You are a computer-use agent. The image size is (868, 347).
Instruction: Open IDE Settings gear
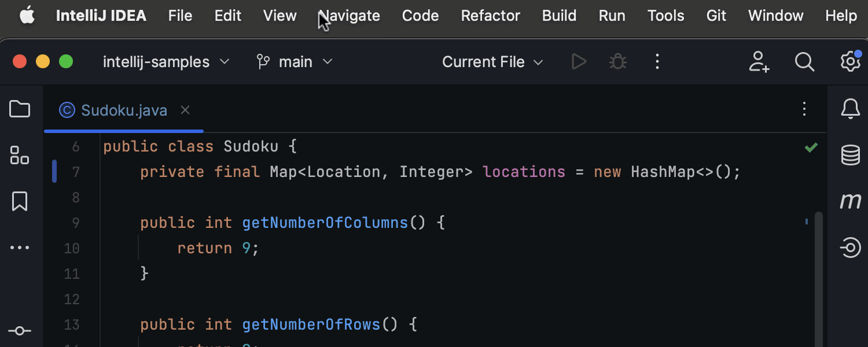[850, 62]
